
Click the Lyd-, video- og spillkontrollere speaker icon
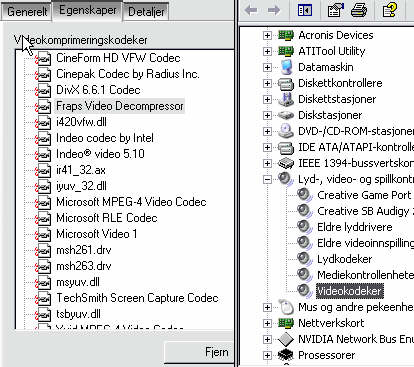pos(286,179)
